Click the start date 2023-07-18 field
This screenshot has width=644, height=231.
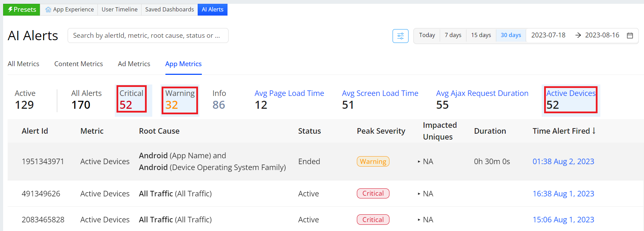click(548, 35)
